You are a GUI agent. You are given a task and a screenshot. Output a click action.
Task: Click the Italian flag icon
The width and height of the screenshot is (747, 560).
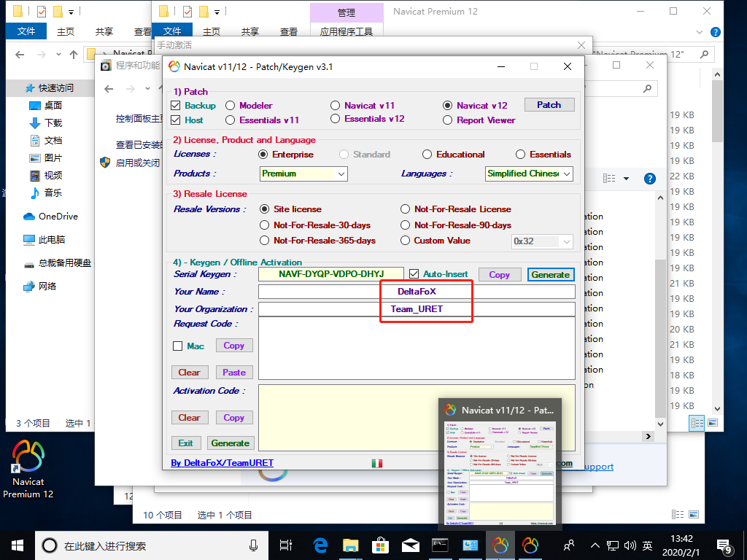tap(377, 463)
